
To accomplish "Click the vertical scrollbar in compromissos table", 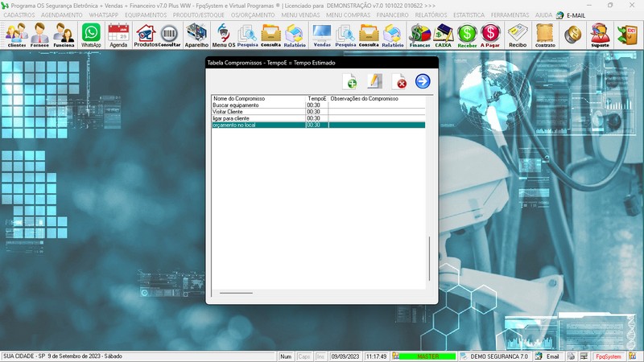I will click(x=429, y=257).
